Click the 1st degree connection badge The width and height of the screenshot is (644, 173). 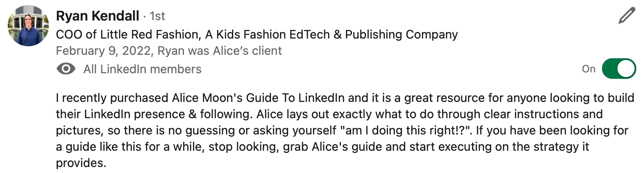(x=157, y=17)
